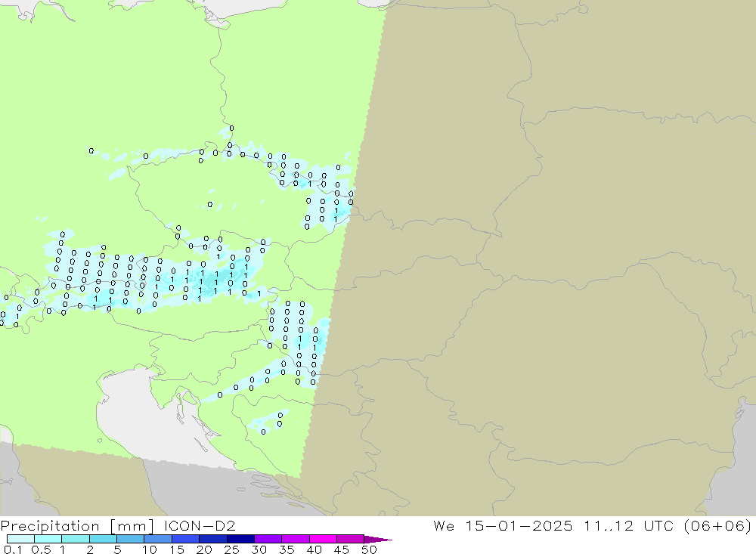Pick the magenta swatch between 40 and 45
The image size is (756, 554).
coord(323,539)
